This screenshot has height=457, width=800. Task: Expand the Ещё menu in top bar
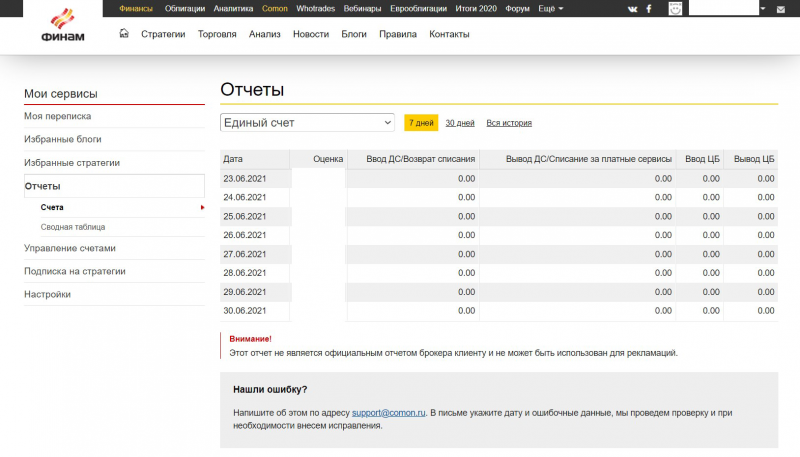point(549,8)
